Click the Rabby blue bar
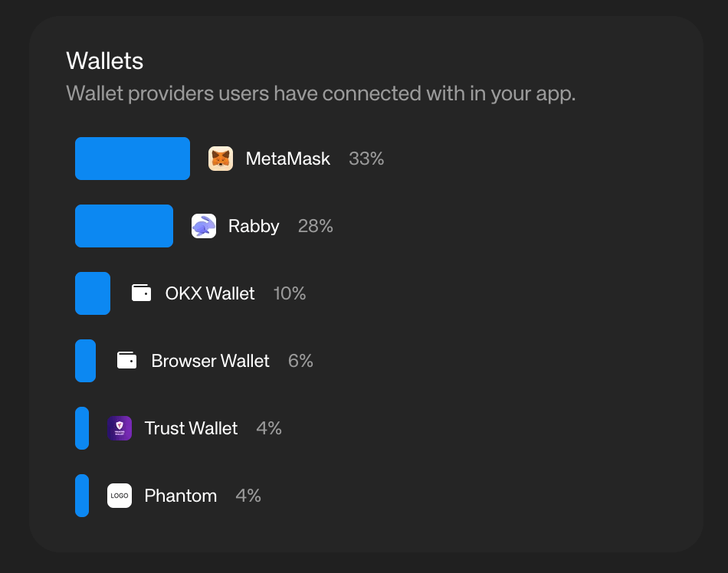The width and height of the screenshot is (728, 573). click(124, 226)
